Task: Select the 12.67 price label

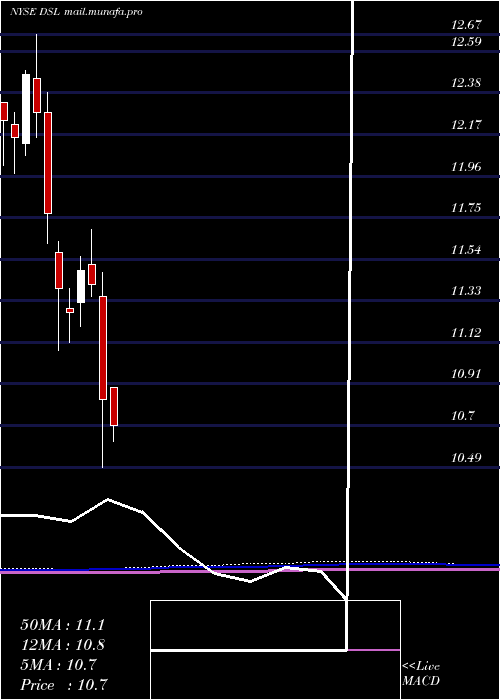Action: 466,25
